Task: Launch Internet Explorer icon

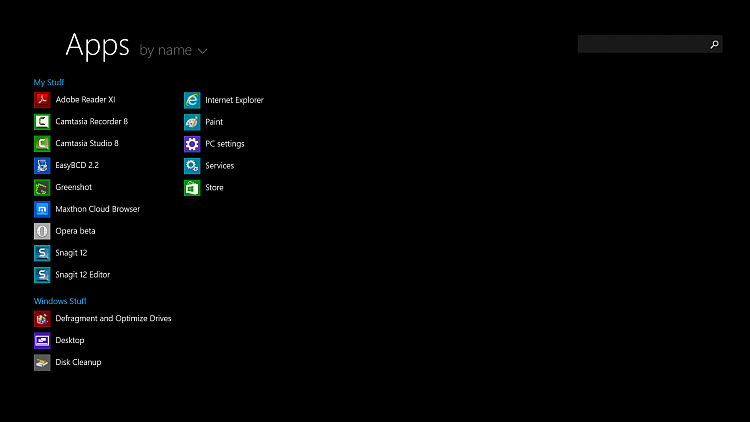Action: (192, 100)
